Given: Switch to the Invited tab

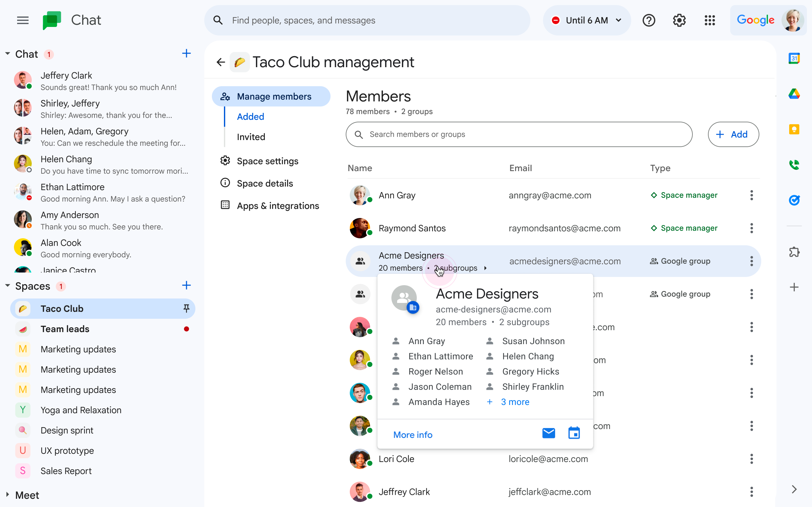Looking at the screenshot, I should 251,137.
